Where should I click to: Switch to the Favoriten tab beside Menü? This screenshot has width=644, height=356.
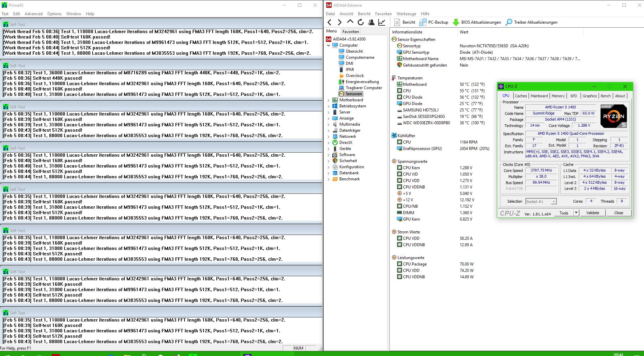pyautogui.click(x=351, y=32)
